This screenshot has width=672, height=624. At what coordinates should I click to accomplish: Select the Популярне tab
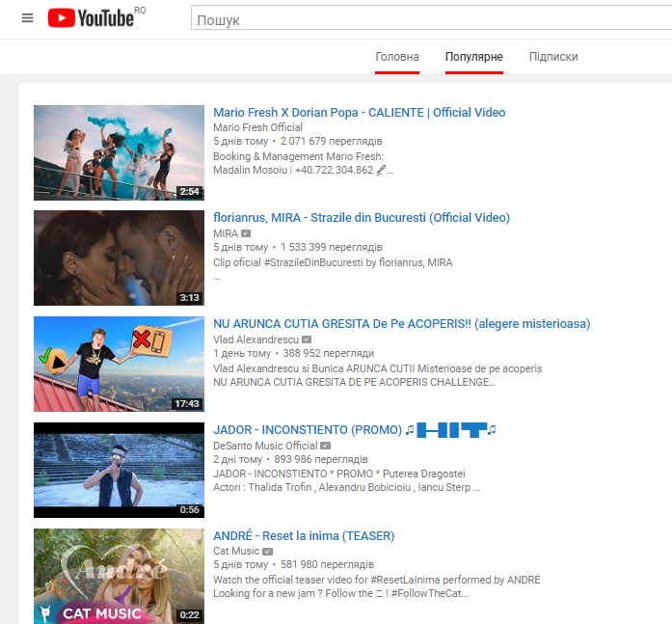tap(474, 57)
